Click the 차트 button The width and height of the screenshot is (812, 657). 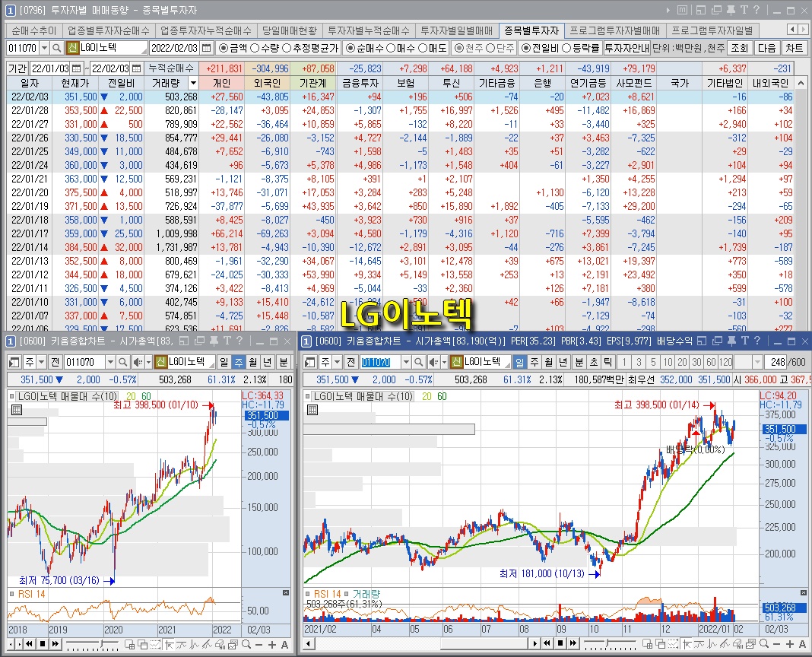click(x=794, y=48)
